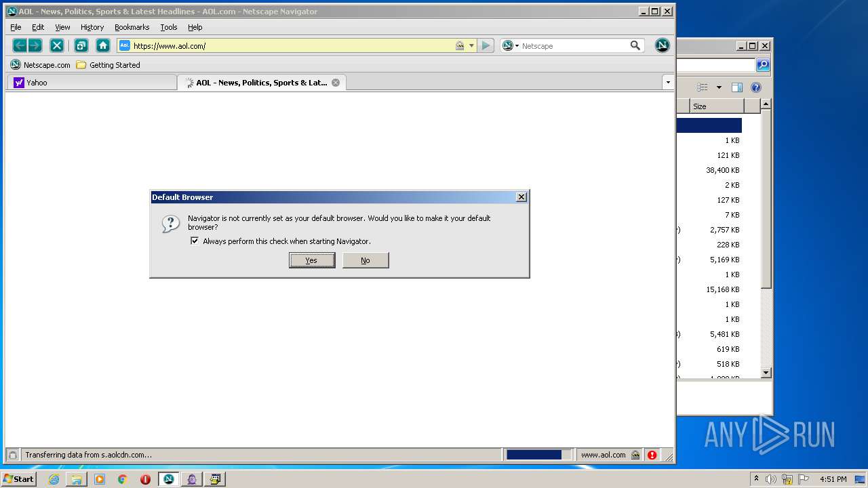868x488 pixels.
Task: Click the change view icon in Explorer
Action: [x=703, y=87]
